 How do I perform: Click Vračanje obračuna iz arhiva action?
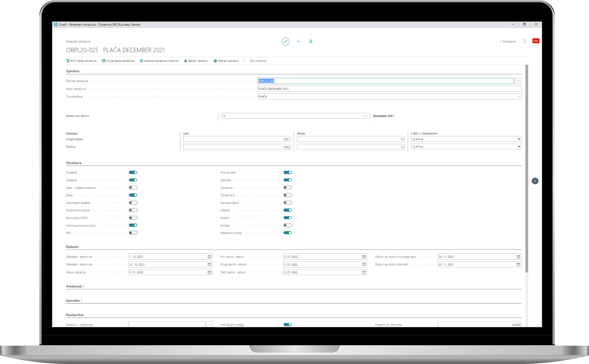[x=159, y=61]
